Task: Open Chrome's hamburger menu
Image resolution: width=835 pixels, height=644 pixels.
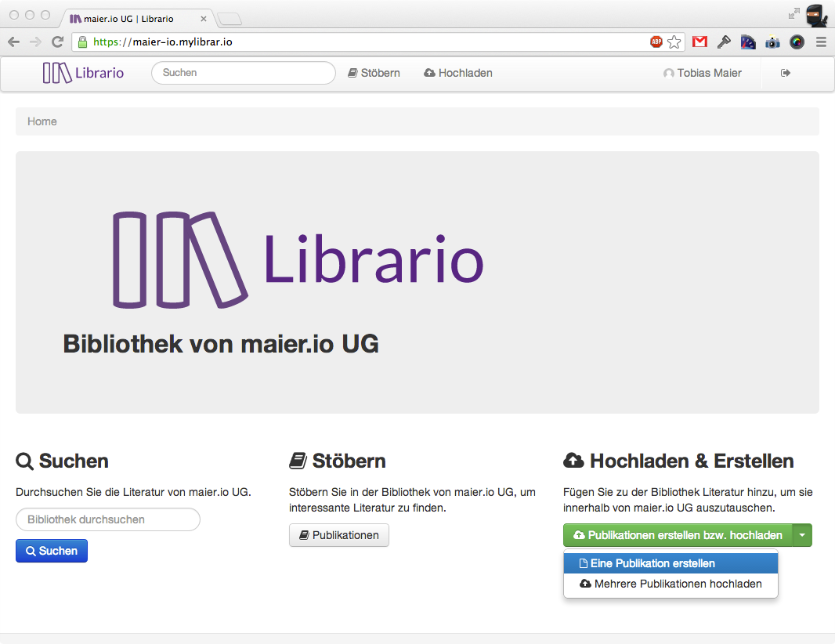Action: coord(821,42)
